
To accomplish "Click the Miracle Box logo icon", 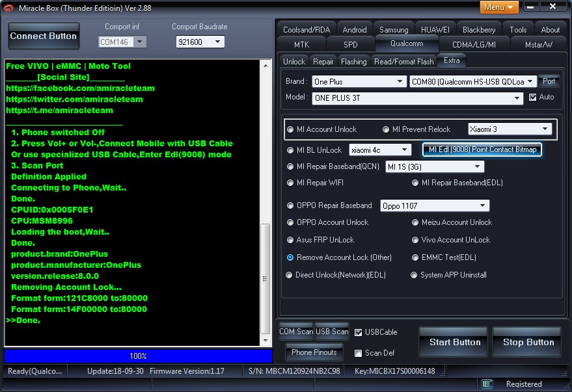I will (8, 8).
